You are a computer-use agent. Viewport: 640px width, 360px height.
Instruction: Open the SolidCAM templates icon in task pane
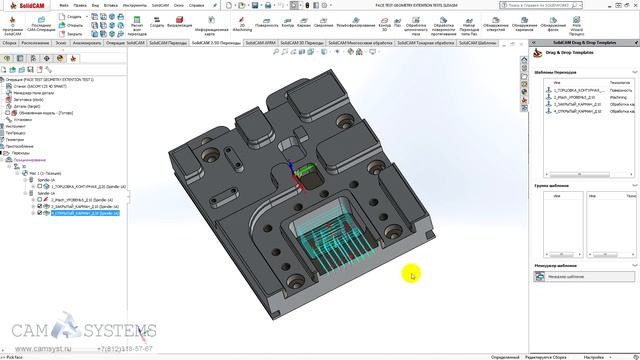coord(524,100)
